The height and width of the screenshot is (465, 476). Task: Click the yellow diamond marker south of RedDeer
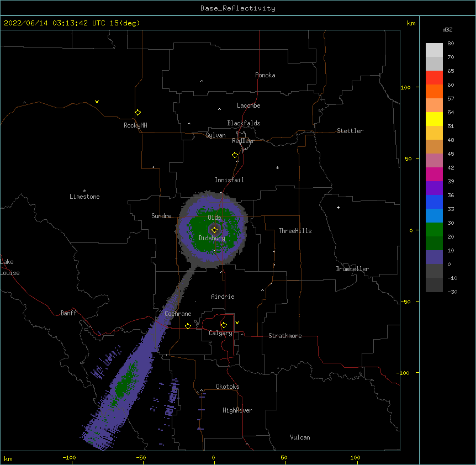click(x=235, y=155)
